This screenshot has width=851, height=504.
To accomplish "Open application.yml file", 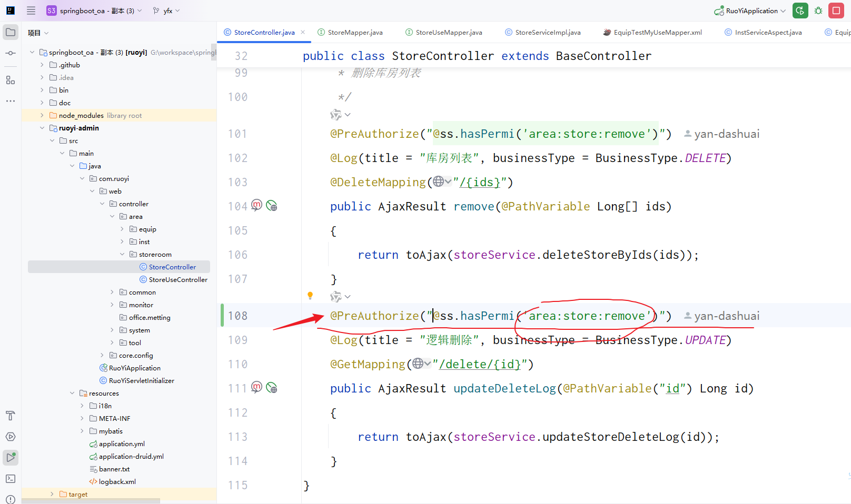I will (117, 443).
